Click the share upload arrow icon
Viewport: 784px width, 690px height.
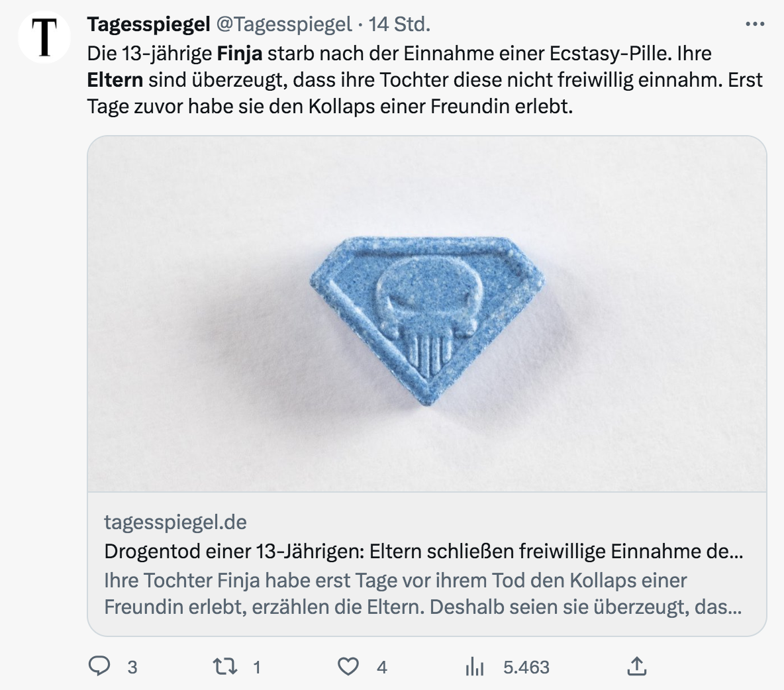click(636, 666)
